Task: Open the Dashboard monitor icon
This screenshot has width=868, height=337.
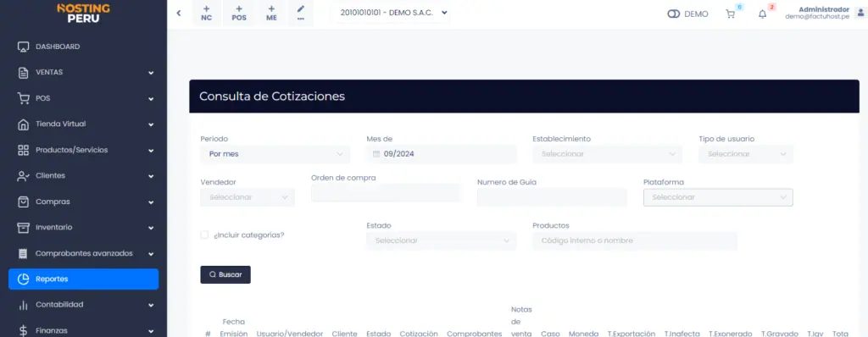Action: point(23,47)
